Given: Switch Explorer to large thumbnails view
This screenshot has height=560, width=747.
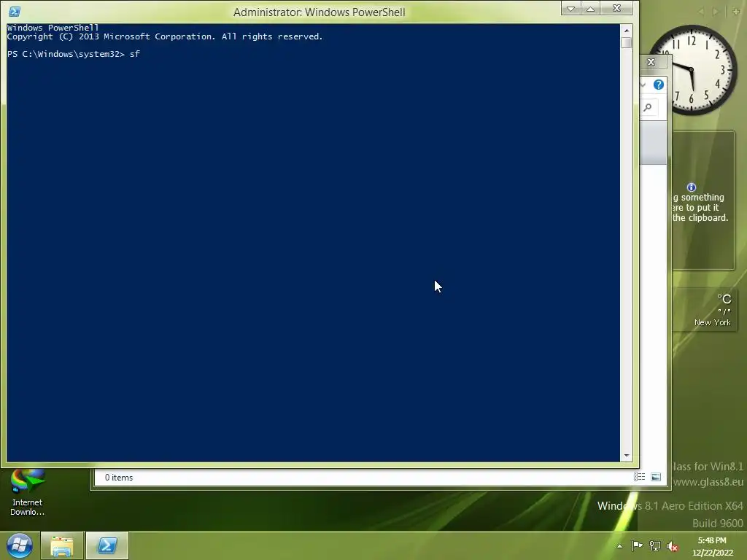Looking at the screenshot, I should [x=656, y=477].
